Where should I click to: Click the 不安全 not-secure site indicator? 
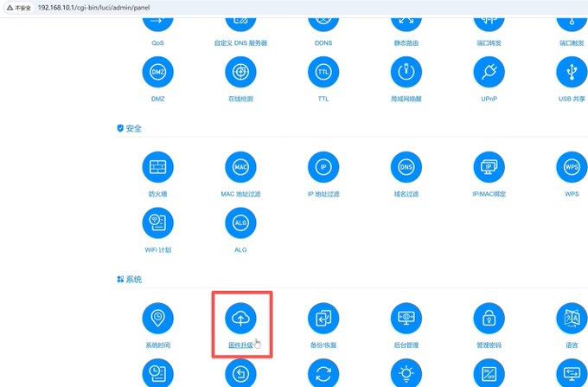[x=17, y=7]
